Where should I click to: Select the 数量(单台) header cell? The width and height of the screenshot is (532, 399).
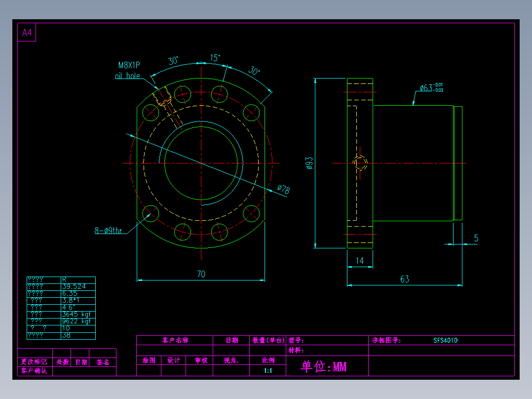[268, 340]
